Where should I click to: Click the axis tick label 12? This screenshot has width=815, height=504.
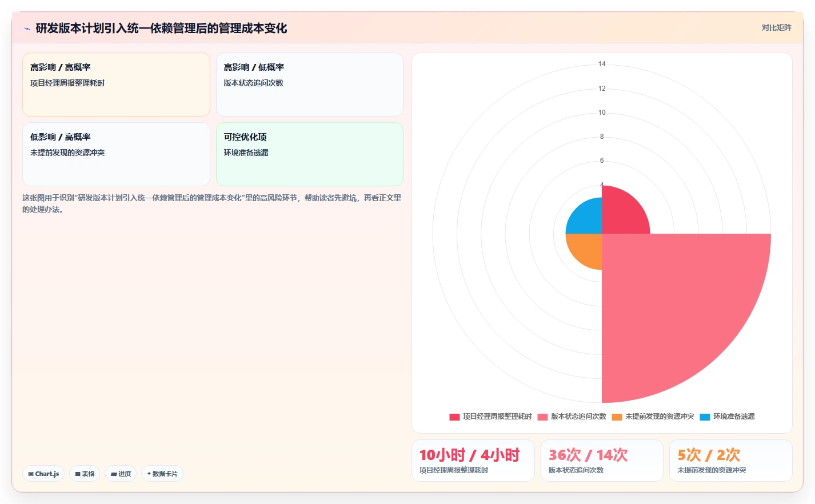coord(602,89)
